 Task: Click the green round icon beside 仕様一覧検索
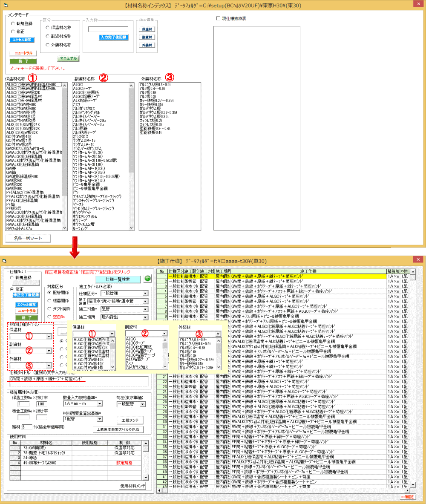pyautogui.click(x=147, y=279)
